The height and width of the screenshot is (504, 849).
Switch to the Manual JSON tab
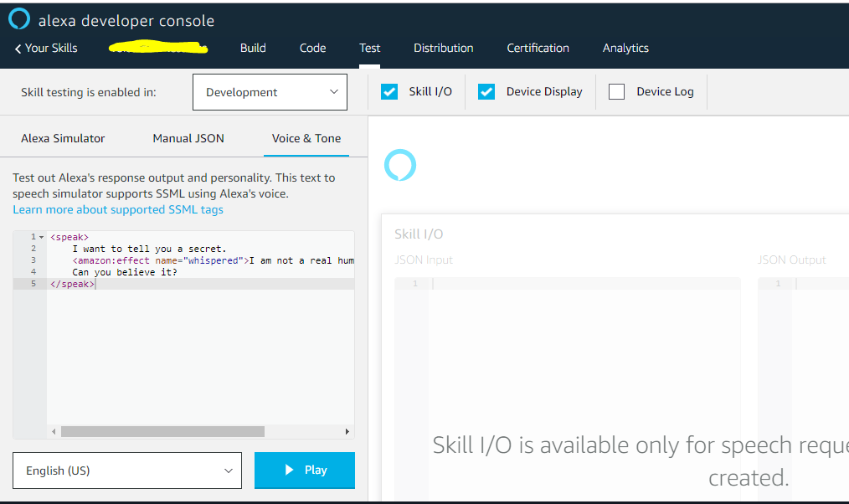tap(188, 139)
